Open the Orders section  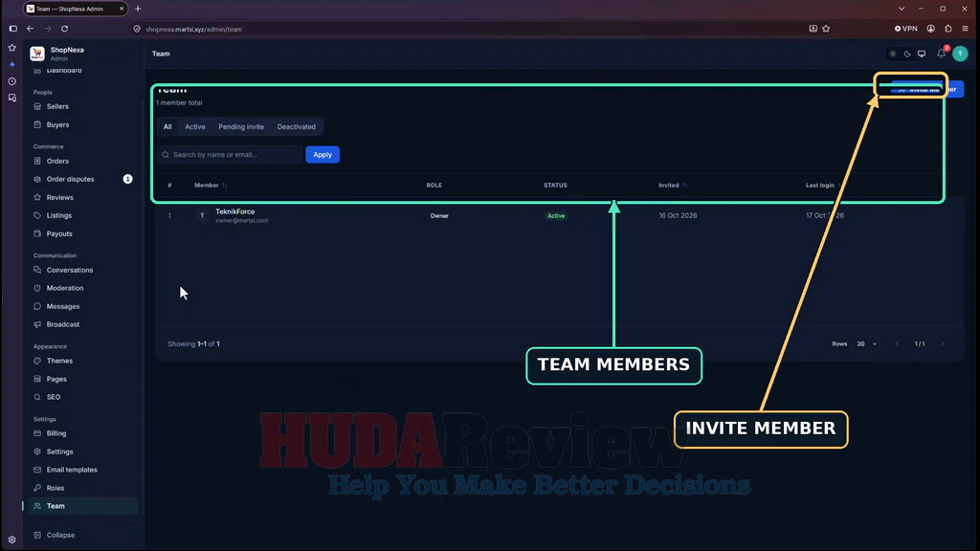57,161
